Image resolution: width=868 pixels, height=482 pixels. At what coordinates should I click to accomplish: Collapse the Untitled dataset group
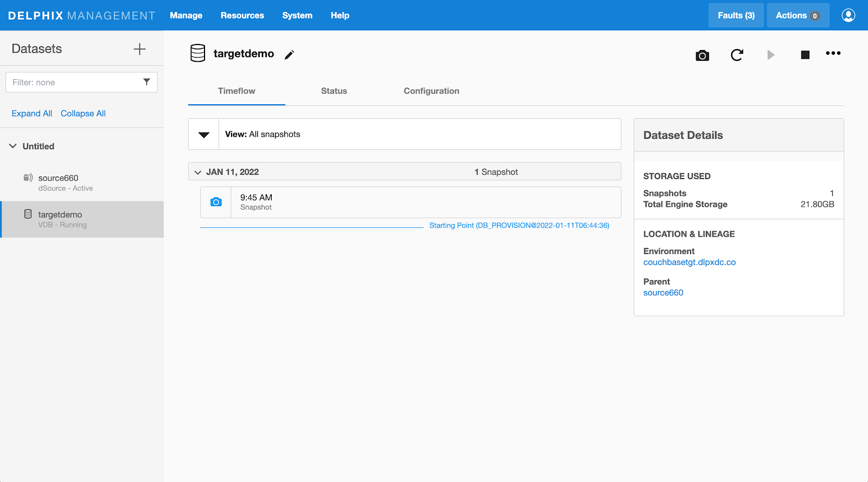point(13,146)
